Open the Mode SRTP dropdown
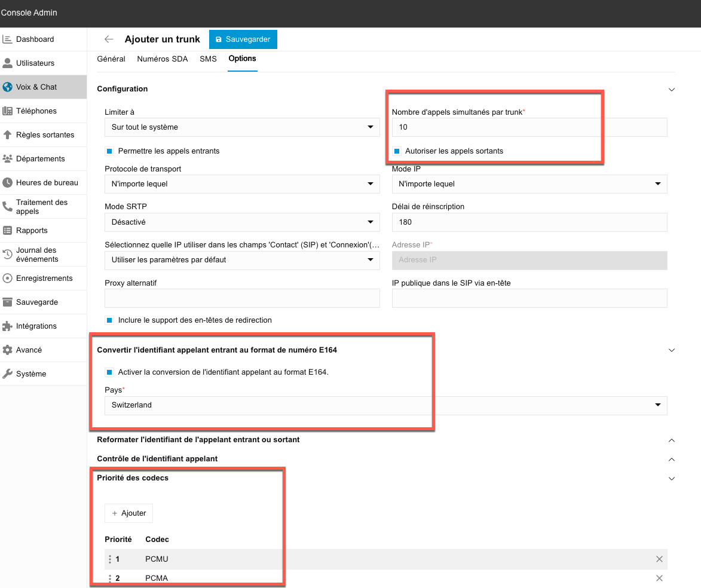Viewport: 701px width, 588px height. click(242, 222)
